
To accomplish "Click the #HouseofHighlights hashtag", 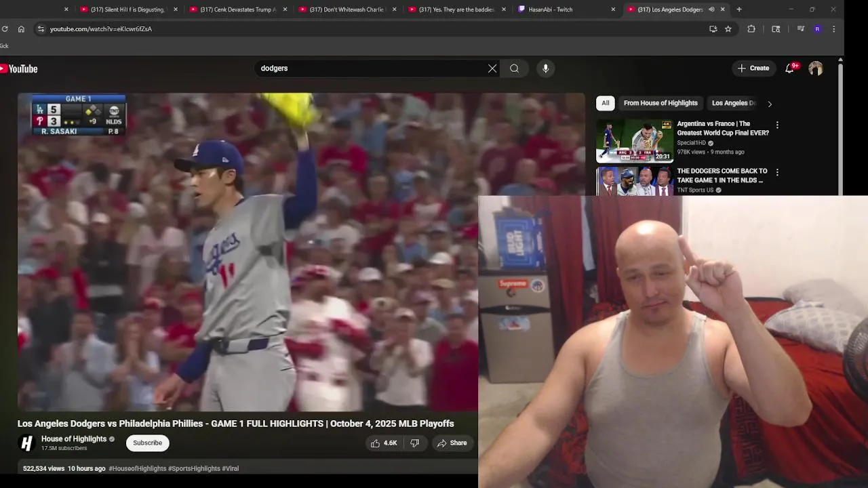I will coord(137,468).
